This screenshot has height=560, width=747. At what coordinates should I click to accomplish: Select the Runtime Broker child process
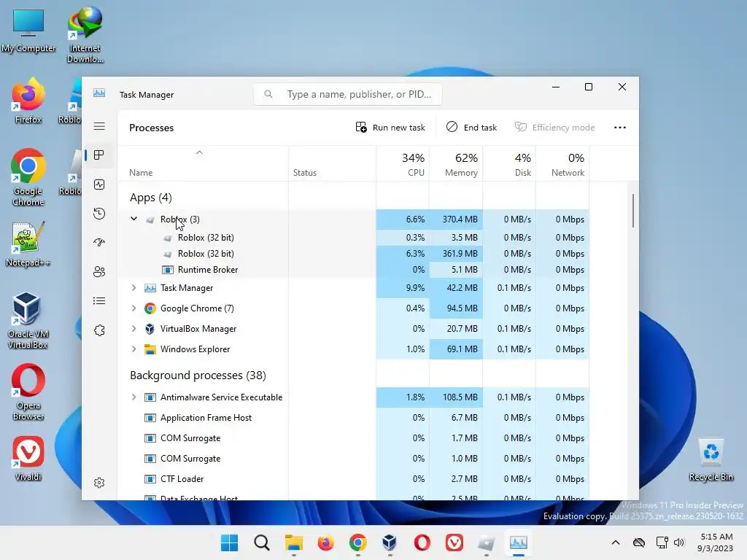click(x=354, y=270)
